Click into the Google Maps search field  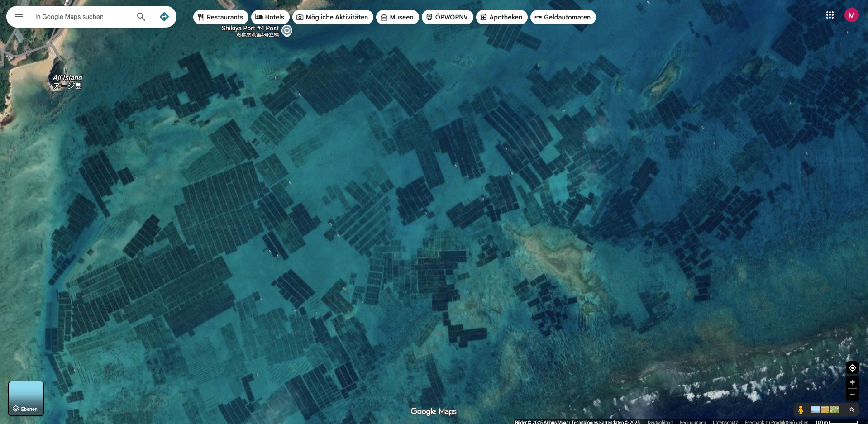[x=81, y=17]
